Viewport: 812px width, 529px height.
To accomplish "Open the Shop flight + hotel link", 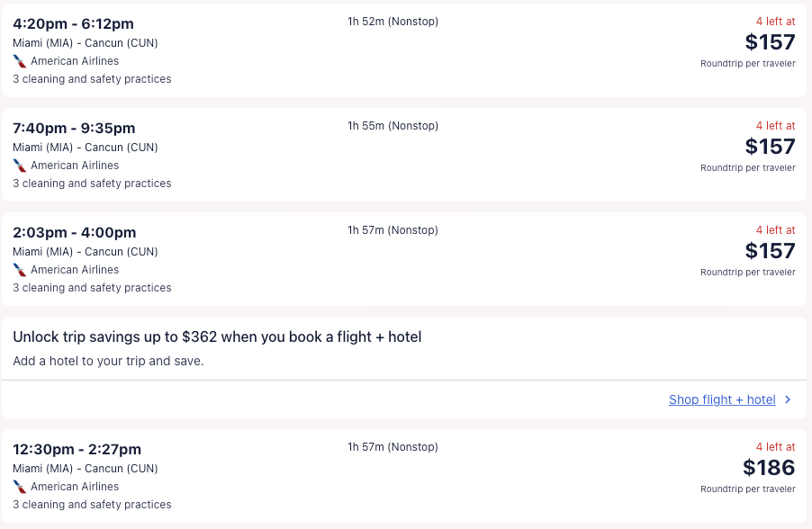I will pos(721,399).
